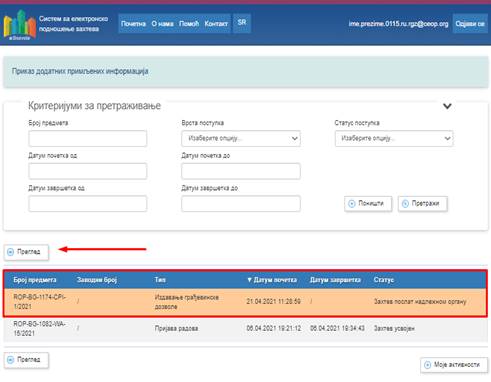The image size is (491, 382).
Task: Focus the Датум почетка до field
Action: pos(241,171)
